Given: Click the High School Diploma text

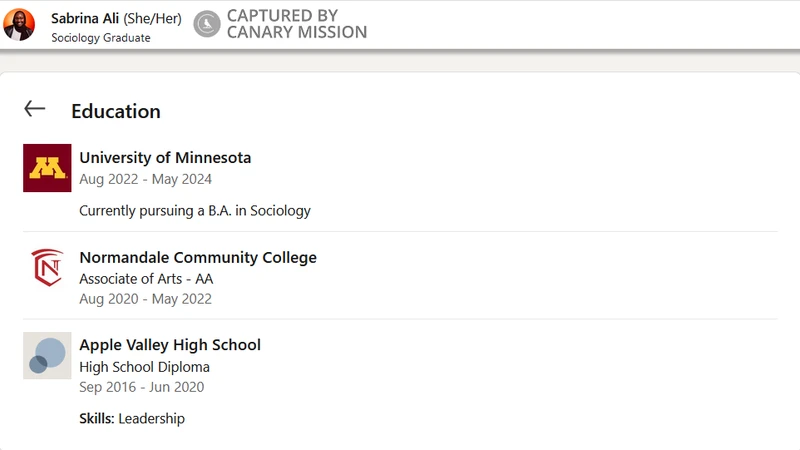Looking at the screenshot, I should tap(144, 367).
